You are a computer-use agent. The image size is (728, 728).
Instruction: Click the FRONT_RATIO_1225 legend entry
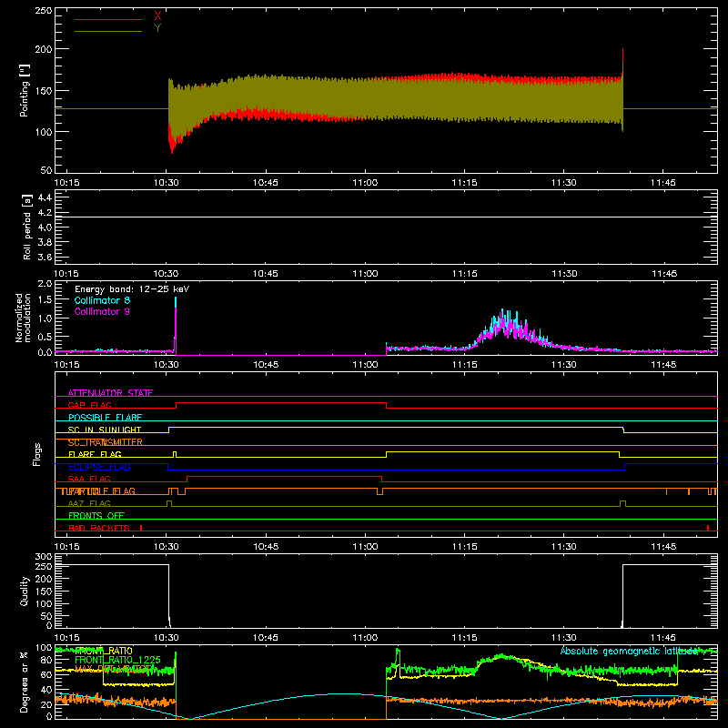[x=117, y=660]
